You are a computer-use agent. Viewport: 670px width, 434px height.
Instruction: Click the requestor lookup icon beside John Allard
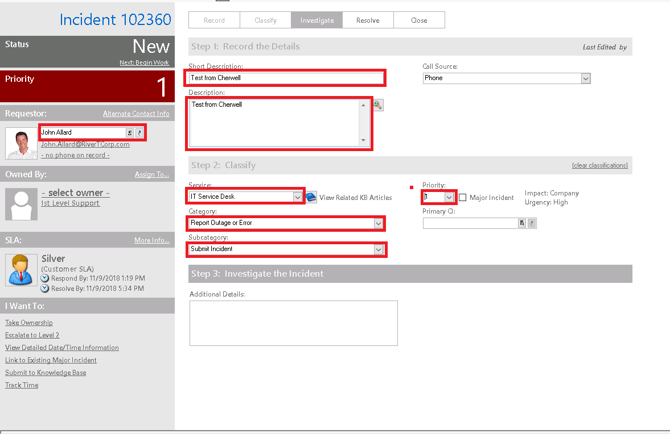point(129,133)
